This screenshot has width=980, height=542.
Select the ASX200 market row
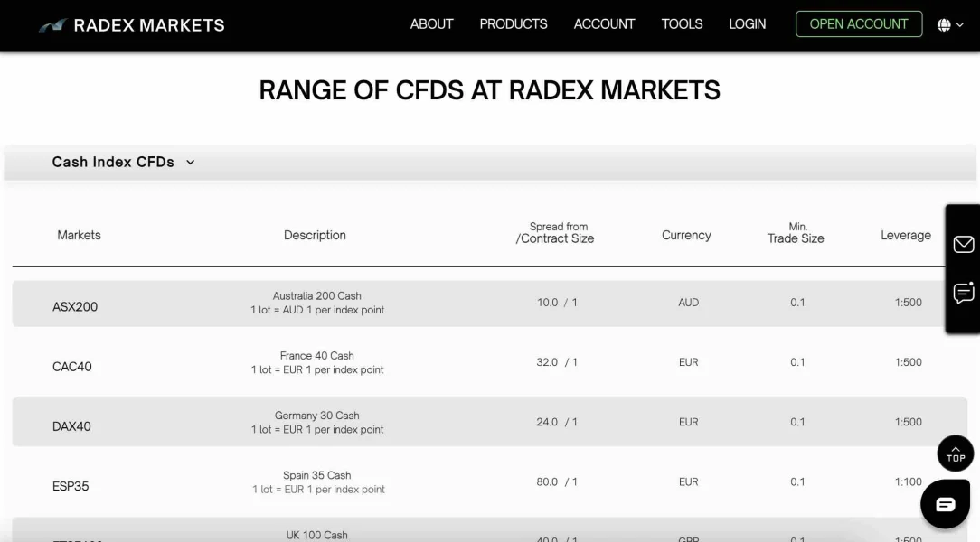tap(75, 307)
